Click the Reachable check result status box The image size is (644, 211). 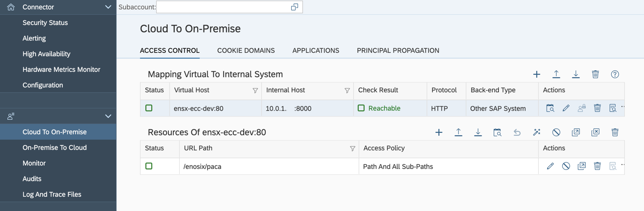(x=361, y=108)
